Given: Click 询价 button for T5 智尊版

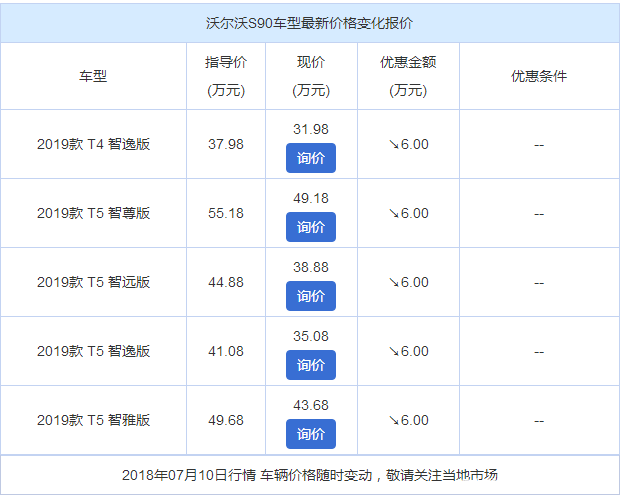Looking at the screenshot, I should click(311, 227).
